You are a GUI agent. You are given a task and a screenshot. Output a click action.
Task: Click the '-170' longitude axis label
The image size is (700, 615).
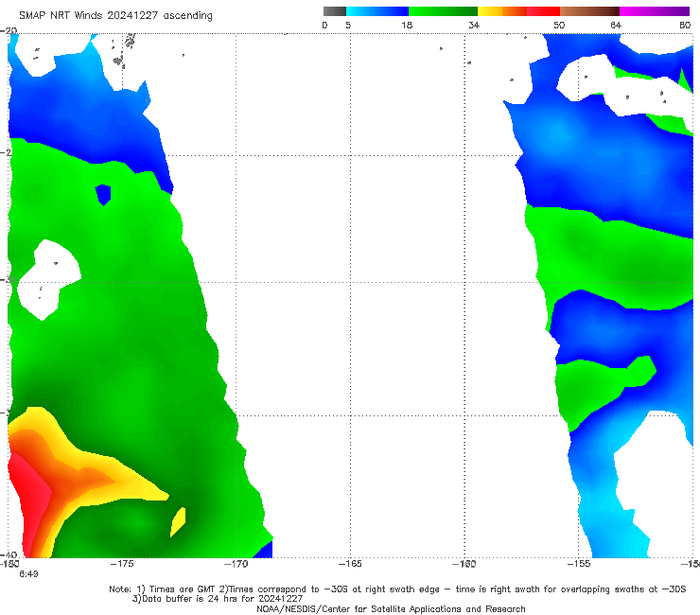pyautogui.click(x=236, y=564)
